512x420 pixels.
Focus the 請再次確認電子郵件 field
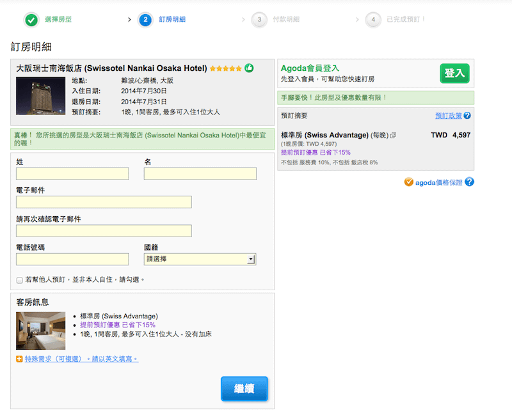point(104,231)
